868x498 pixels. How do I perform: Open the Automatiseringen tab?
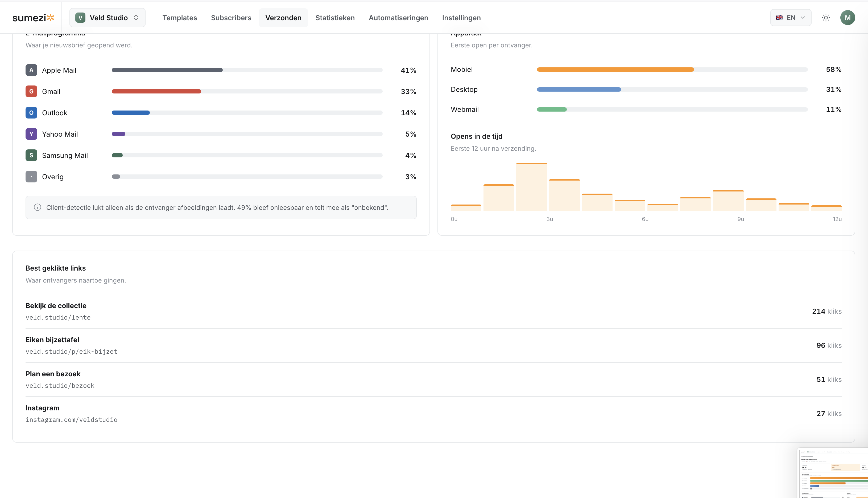point(398,18)
